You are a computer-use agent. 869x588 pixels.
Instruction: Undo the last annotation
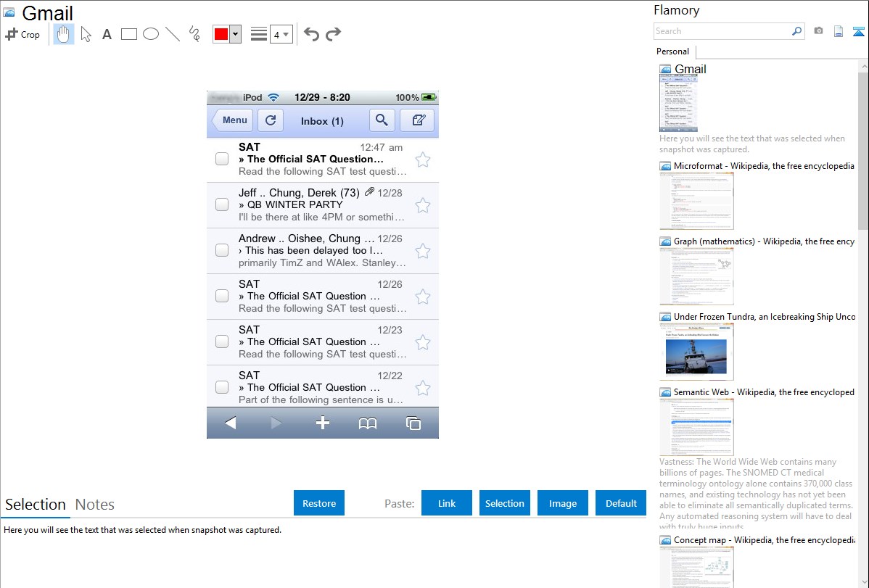pyautogui.click(x=311, y=34)
